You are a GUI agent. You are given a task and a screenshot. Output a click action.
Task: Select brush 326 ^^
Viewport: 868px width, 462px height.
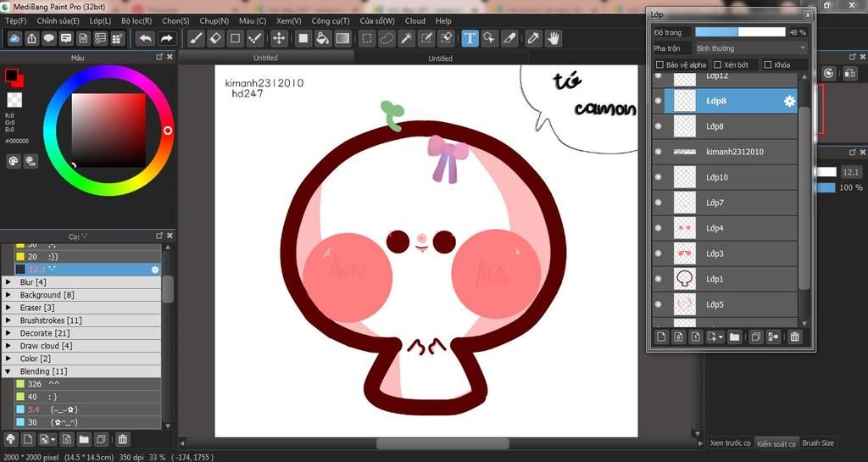point(88,384)
